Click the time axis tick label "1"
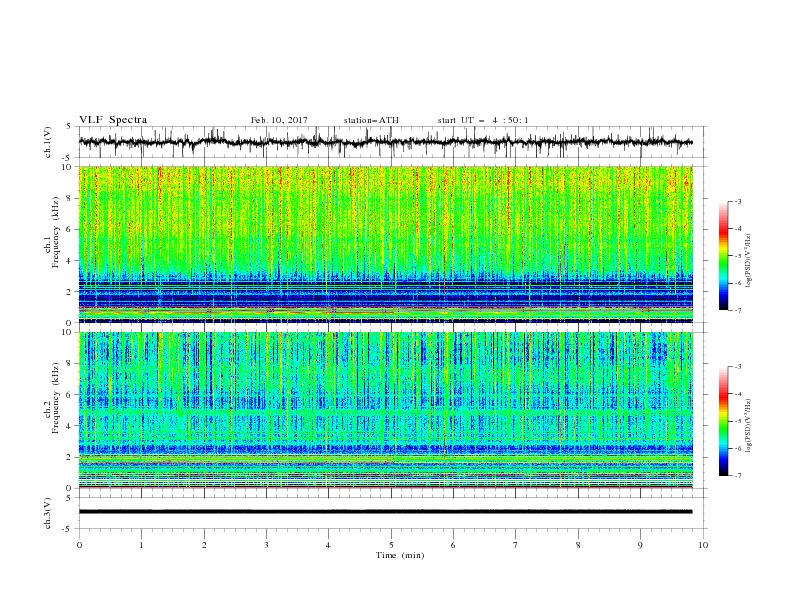The height and width of the screenshot is (612, 792). [142, 545]
